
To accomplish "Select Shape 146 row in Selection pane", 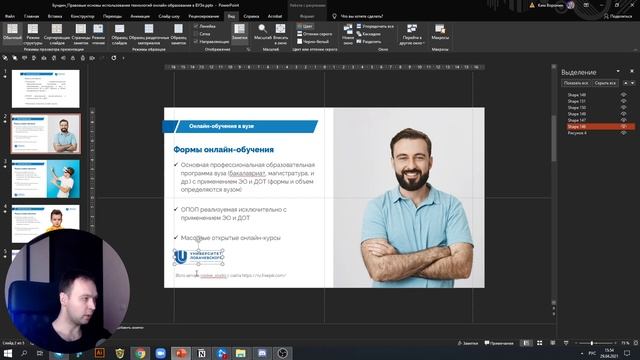I will click(600, 127).
